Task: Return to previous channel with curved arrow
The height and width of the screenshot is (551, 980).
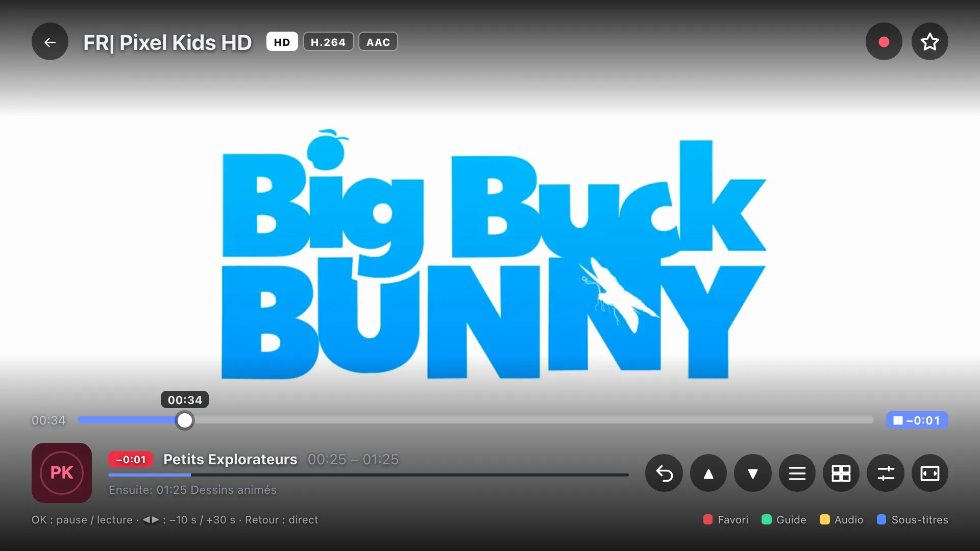Action: (x=664, y=473)
